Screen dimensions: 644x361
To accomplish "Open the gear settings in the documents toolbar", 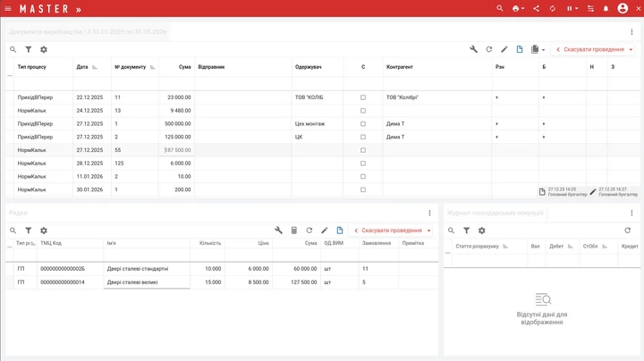I will (x=44, y=50).
